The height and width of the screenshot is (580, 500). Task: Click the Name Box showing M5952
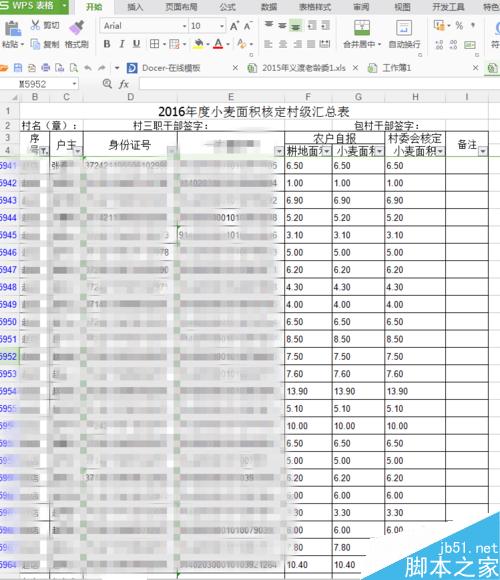pyautogui.click(x=38, y=84)
